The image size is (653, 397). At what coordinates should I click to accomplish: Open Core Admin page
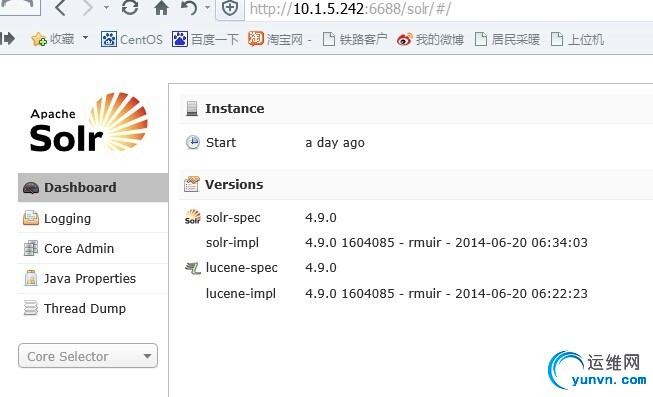(93, 248)
